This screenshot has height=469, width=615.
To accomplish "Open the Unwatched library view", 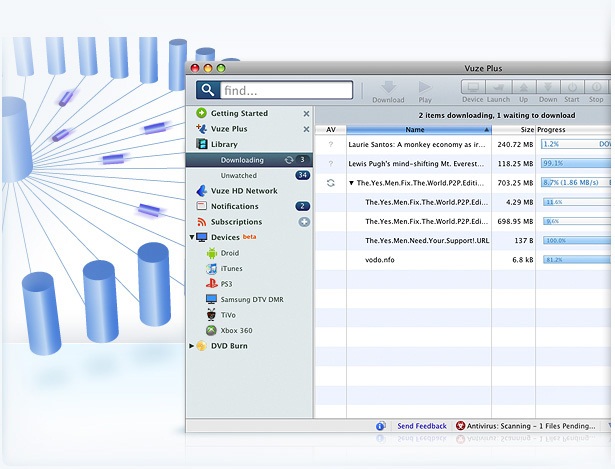I will click(x=238, y=175).
